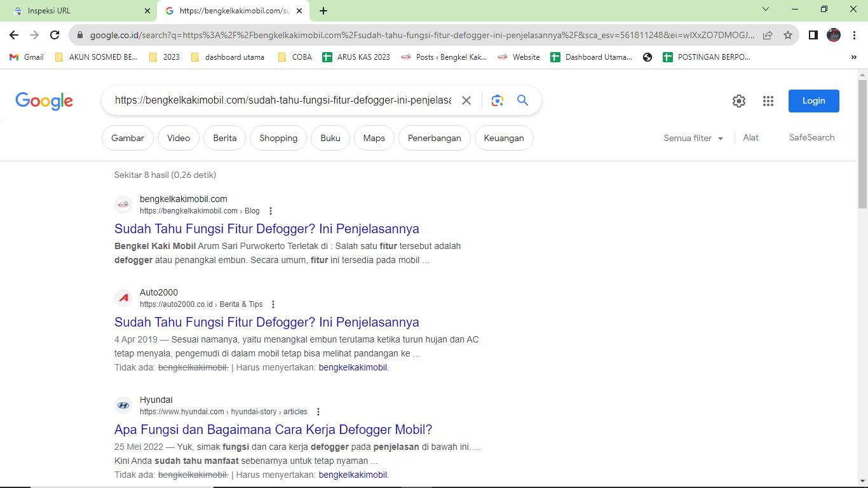The height and width of the screenshot is (488, 868).
Task: Click bengkelkakimobil.com site favicon
Action: (123, 205)
